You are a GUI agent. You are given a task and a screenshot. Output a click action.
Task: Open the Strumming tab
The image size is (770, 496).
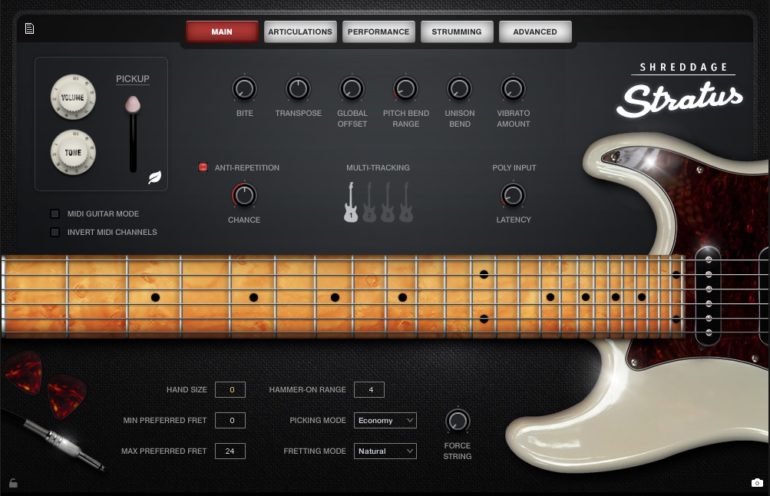click(x=456, y=32)
